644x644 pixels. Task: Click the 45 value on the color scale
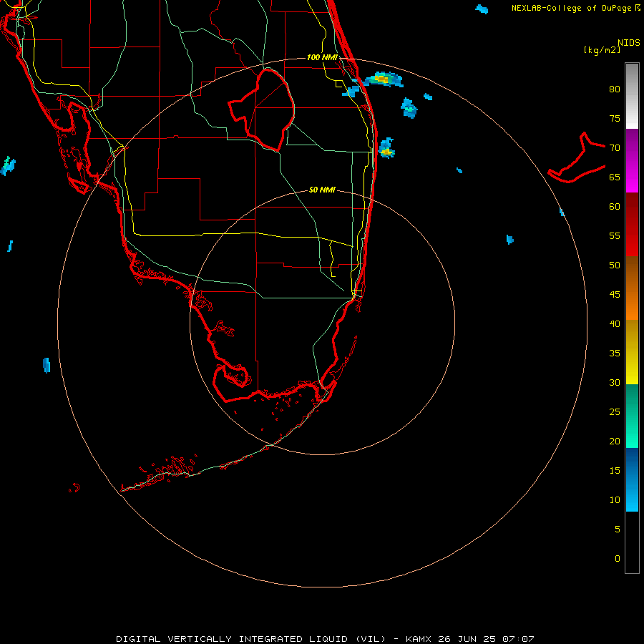[615, 295]
